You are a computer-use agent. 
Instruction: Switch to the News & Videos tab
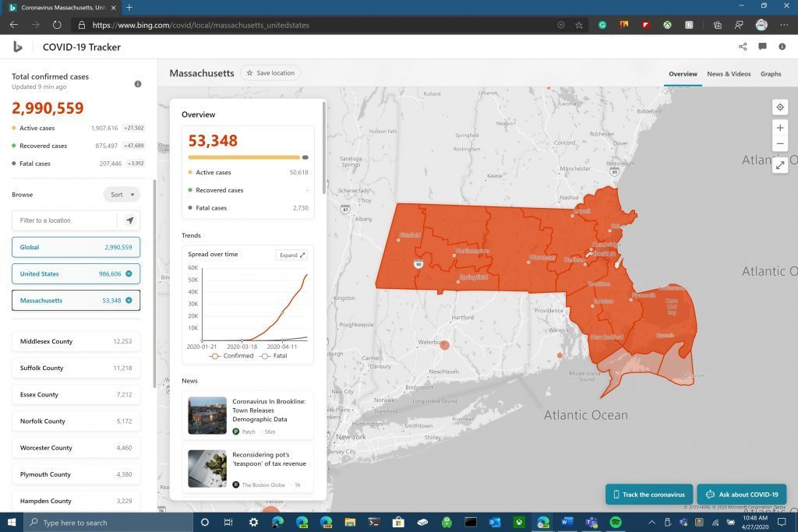click(729, 74)
